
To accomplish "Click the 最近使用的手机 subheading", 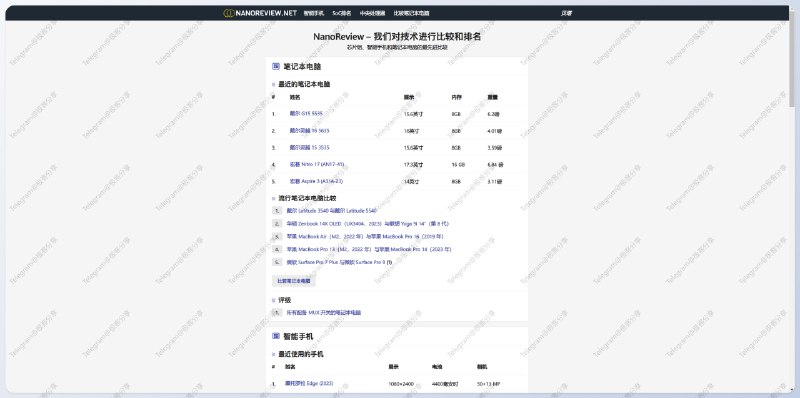I will click(x=301, y=354).
